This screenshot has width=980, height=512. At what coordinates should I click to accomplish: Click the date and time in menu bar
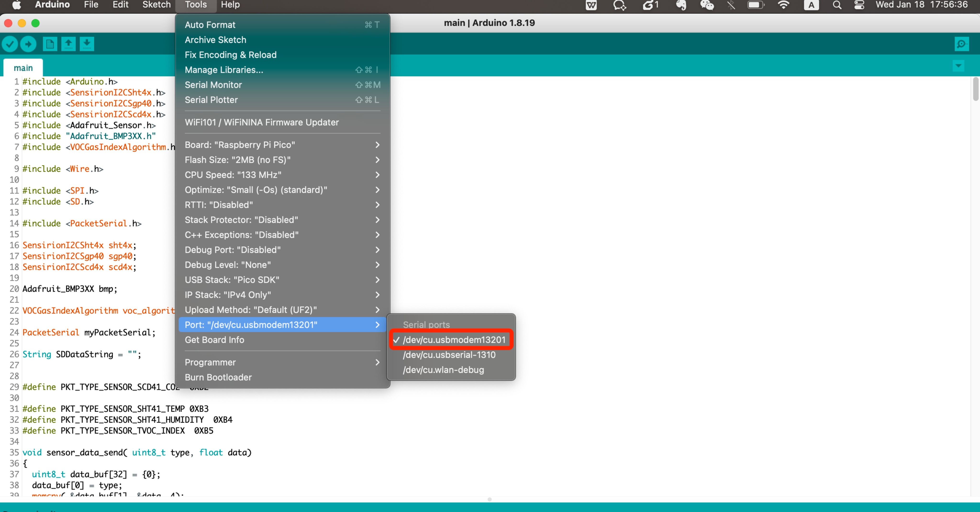pyautogui.click(x=921, y=5)
